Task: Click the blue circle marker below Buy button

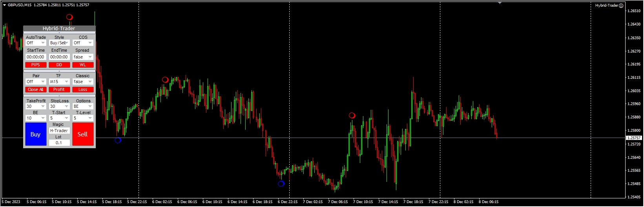Action: click(118, 140)
